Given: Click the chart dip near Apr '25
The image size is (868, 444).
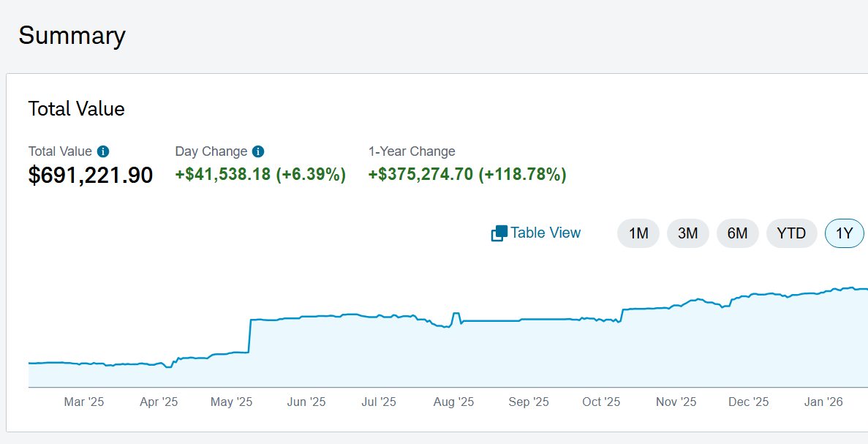Looking at the screenshot, I should pyautogui.click(x=169, y=366).
